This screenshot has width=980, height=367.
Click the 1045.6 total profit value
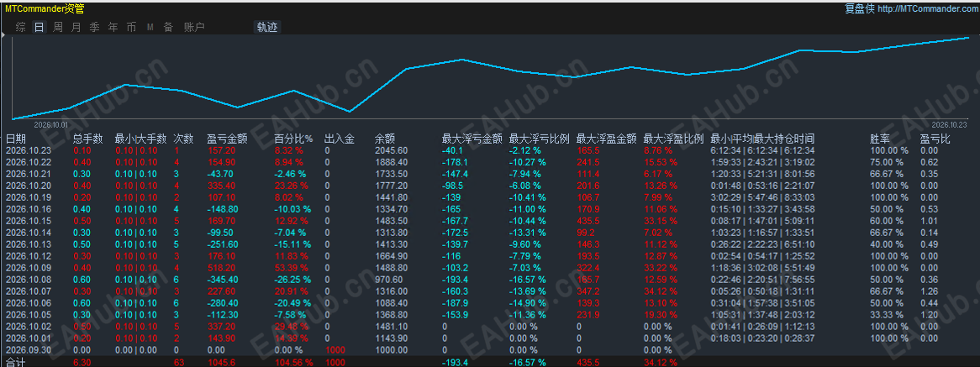(x=223, y=362)
